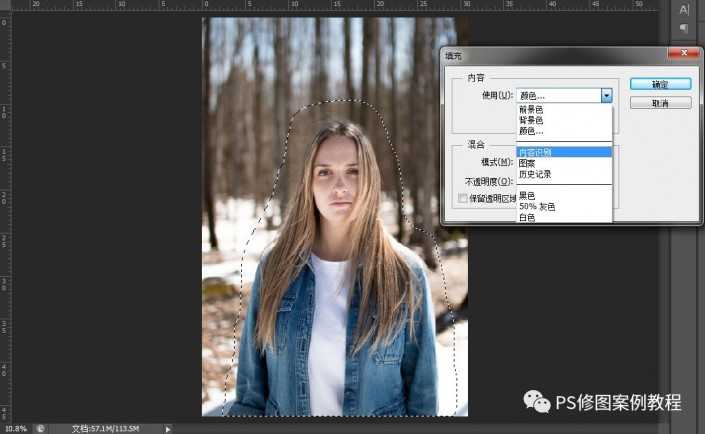
Task: Cancel the dialog with 取消
Action: click(660, 103)
